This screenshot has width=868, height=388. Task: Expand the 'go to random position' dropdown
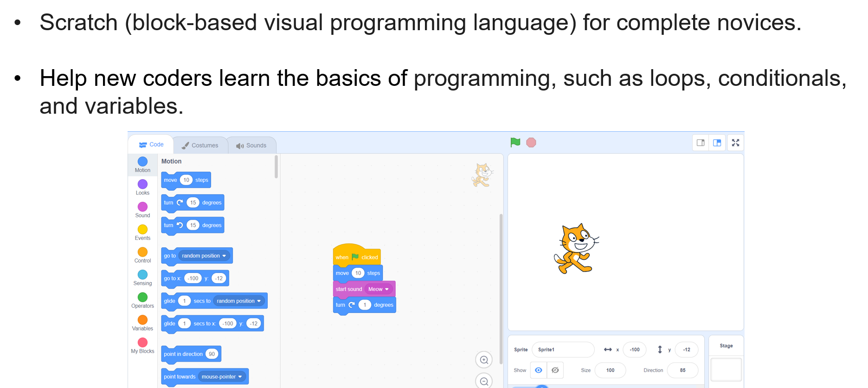[x=224, y=256]
